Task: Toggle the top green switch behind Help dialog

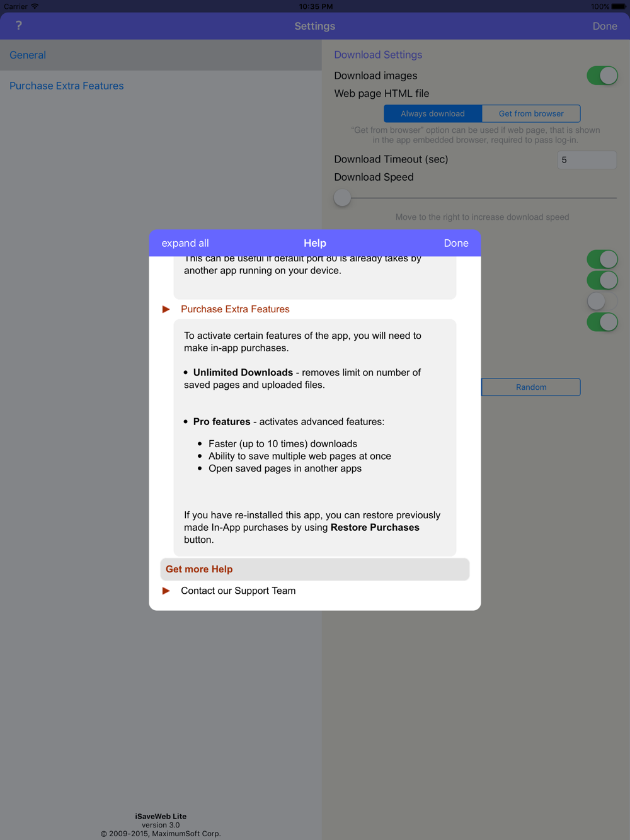Action: (x=602, y=259)
